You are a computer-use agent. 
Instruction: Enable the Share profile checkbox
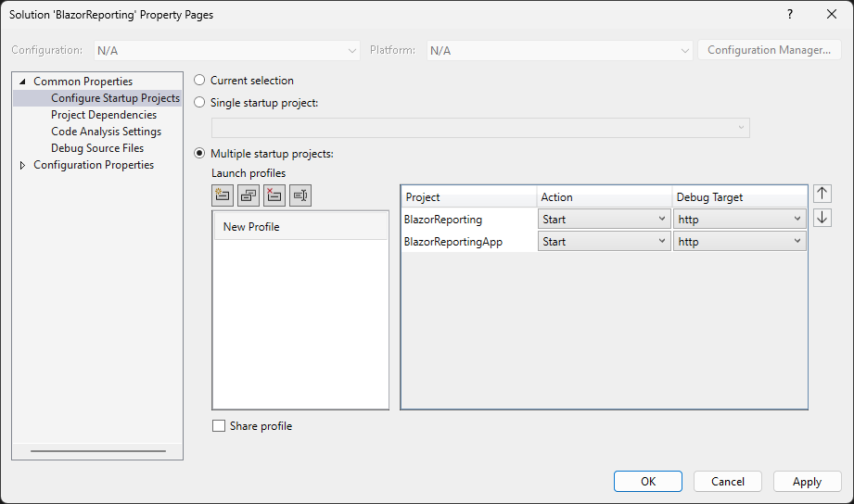pyautogui.click(x=219, y=426)
